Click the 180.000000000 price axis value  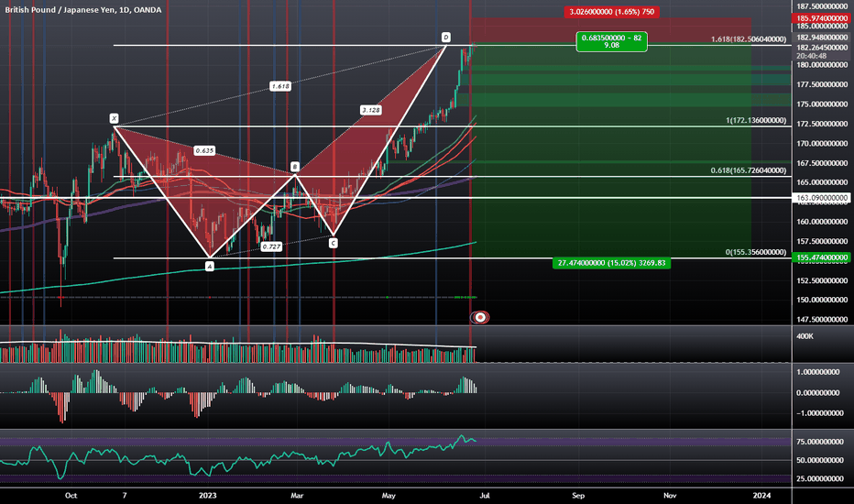coord(822,65)
